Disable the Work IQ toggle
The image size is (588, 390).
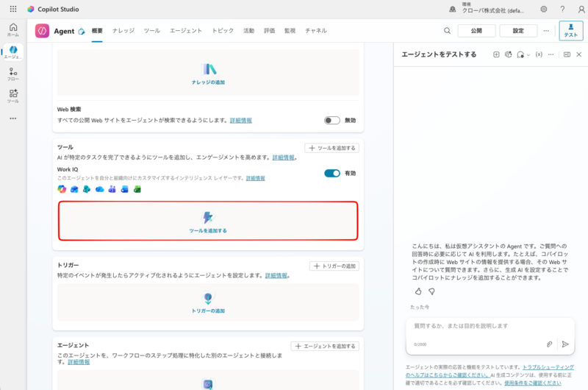coord(332,173)
